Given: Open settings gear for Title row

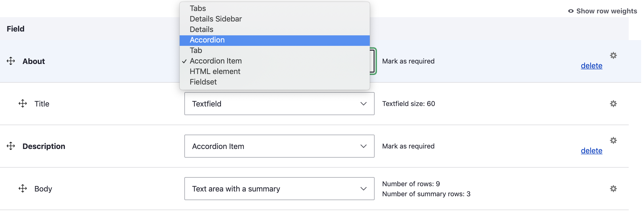Looking at the screenshot, I should click(x=613, y=104).
